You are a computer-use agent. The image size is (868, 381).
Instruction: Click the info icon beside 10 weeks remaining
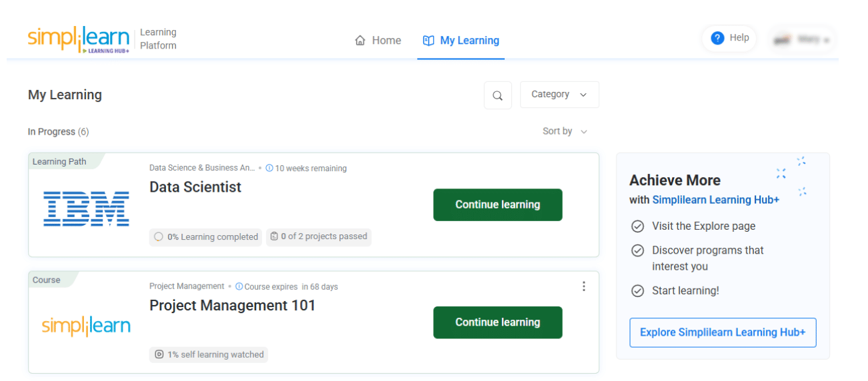(x=269, y=169)
